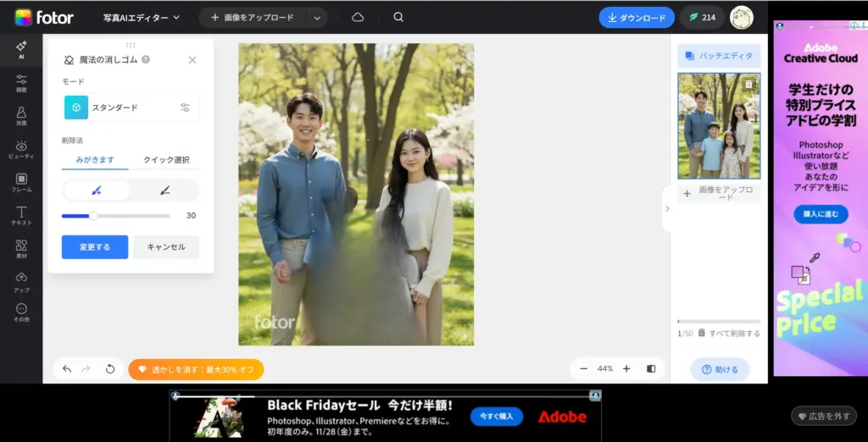Viewport: 868px width, 442px height.
Task: Reset edits with the circular arrow icon
Action: point(110,369)
